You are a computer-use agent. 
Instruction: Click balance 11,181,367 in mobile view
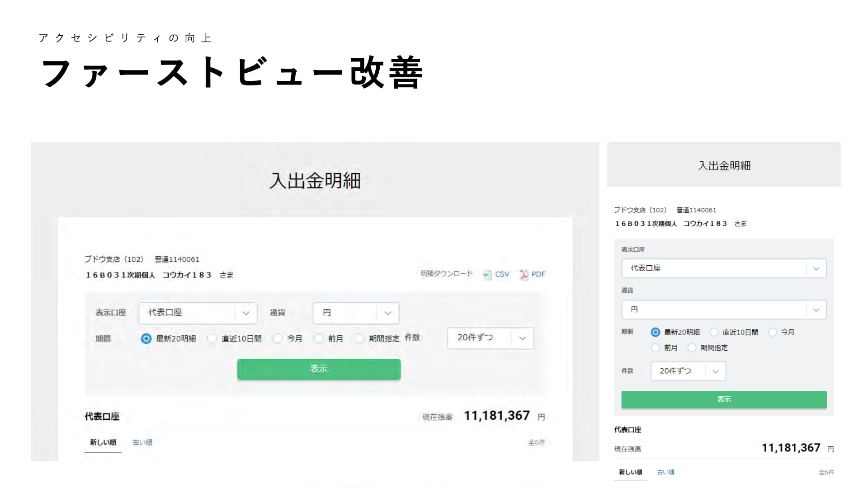[x=791, y=448]
